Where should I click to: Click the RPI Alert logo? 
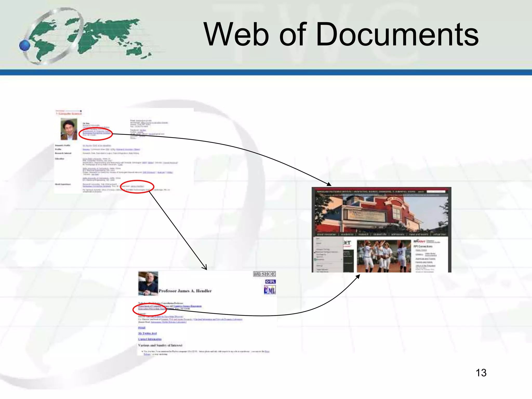[x=420, y=241]
